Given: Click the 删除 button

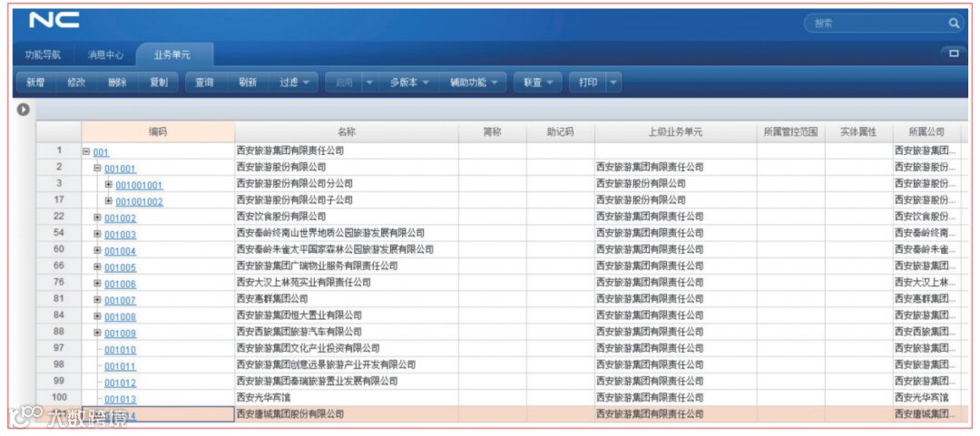Looking at the screenshot, I should click(x=117, y=82).
